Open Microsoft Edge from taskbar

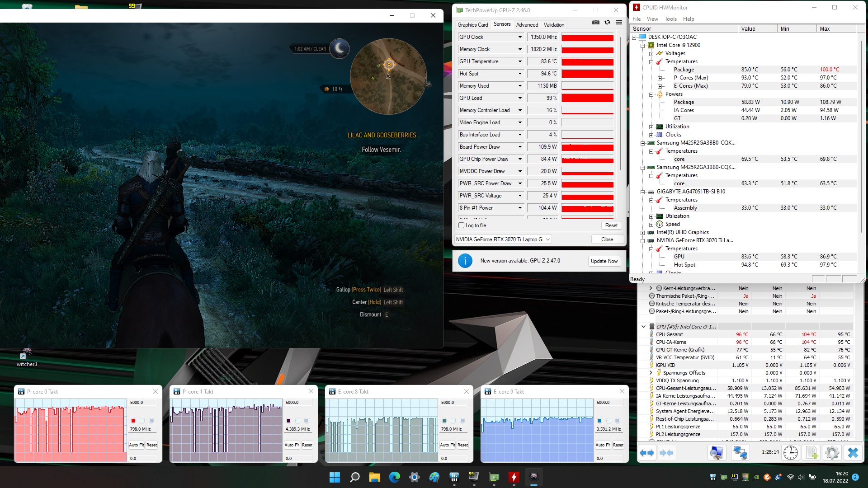[x=395, y=477]
